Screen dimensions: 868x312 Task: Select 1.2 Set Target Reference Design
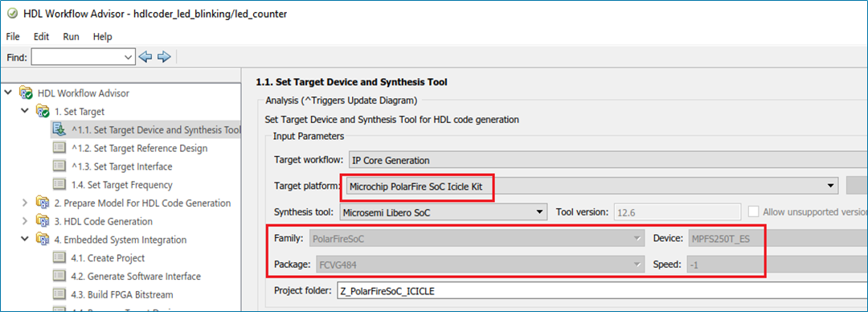[140, 149]
